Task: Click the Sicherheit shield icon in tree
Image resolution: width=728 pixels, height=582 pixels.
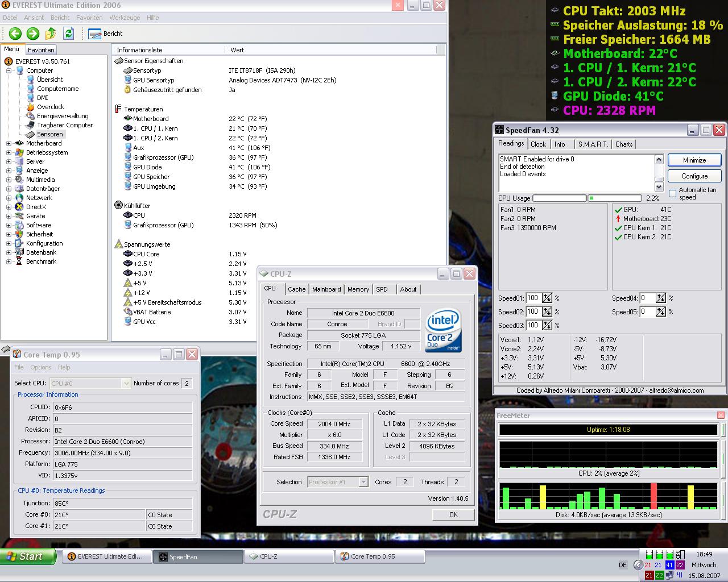Action: pos(19,234)
